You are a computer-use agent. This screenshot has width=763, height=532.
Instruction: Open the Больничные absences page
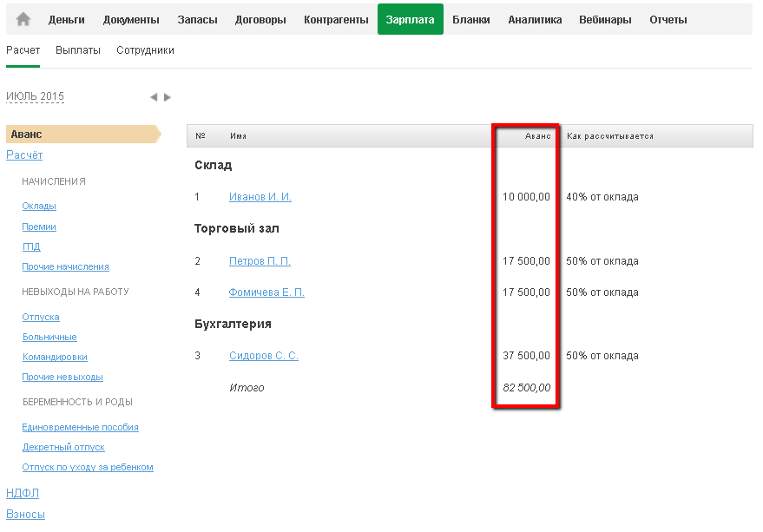click(x=49, y=337)
